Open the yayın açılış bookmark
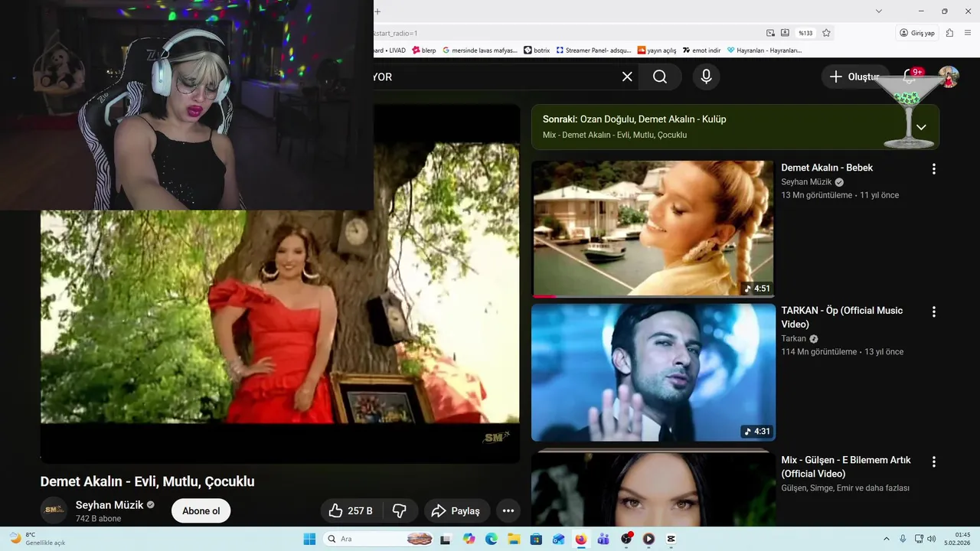980x551 pixels. pos(657,51)
